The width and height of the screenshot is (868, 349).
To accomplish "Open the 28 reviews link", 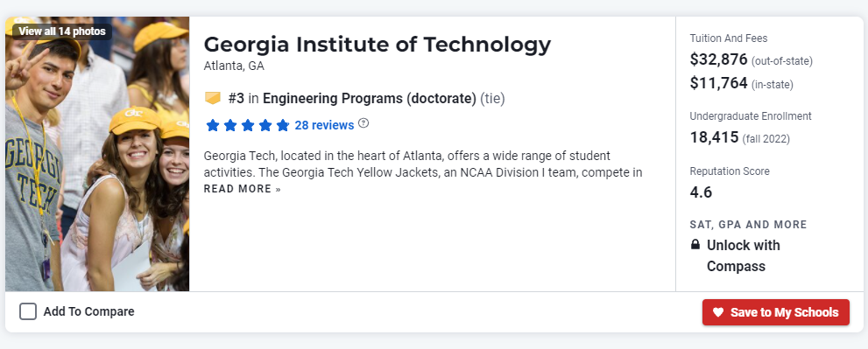I will coord(324,126).
